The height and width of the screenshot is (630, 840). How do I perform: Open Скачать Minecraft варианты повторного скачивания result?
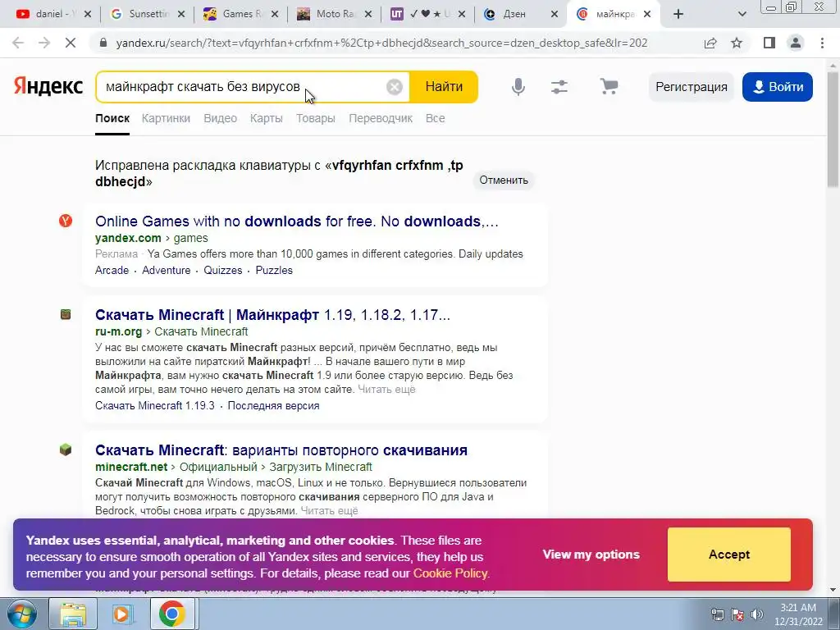coord(281,450)
